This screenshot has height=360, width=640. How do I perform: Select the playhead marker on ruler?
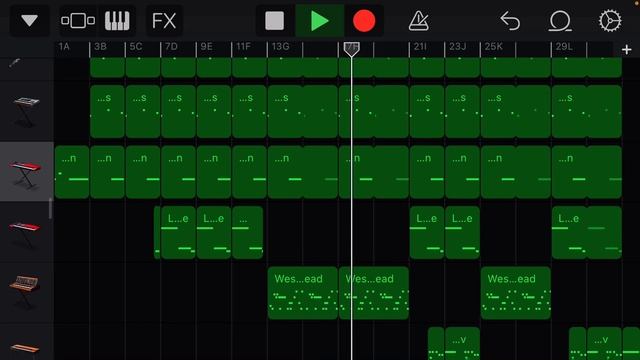pos(351,49)
